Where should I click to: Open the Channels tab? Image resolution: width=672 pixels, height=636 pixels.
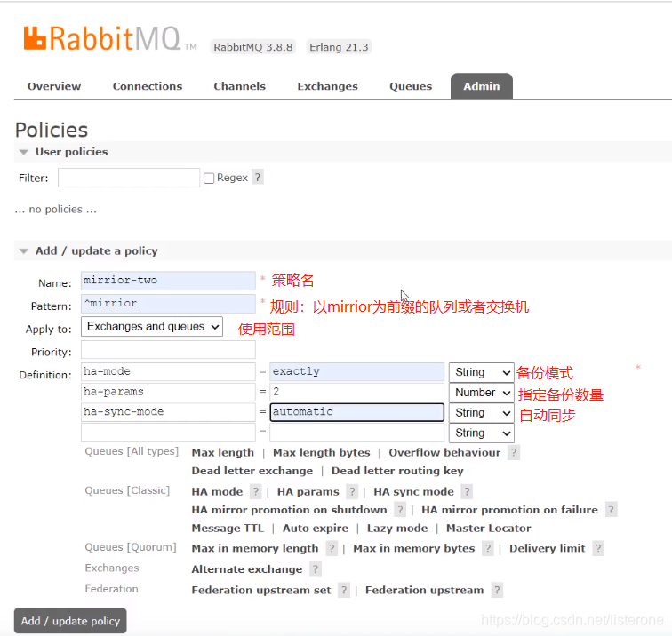pos(240,86)
